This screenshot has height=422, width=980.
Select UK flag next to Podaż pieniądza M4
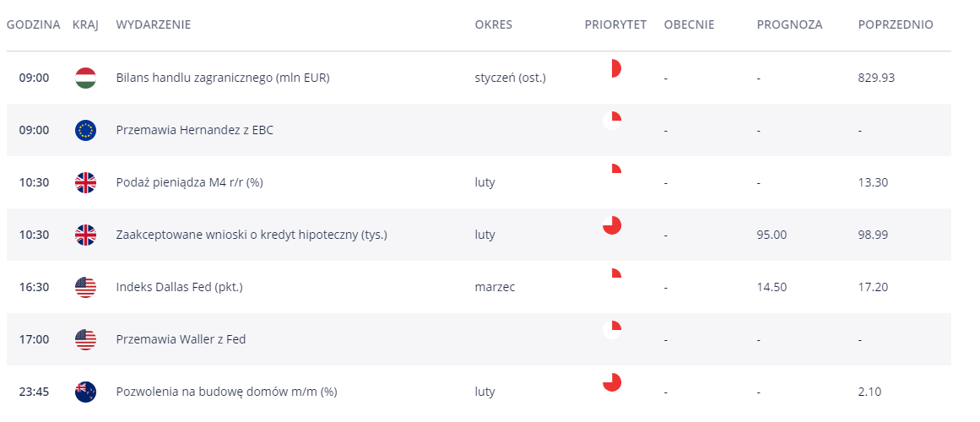[85, 183]
